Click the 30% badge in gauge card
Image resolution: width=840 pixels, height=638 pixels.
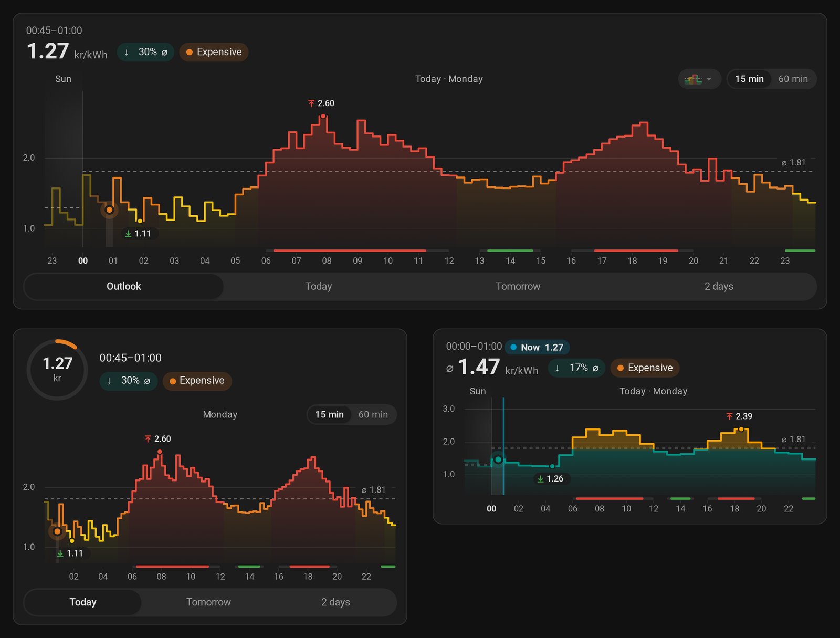tap(128, 381)
